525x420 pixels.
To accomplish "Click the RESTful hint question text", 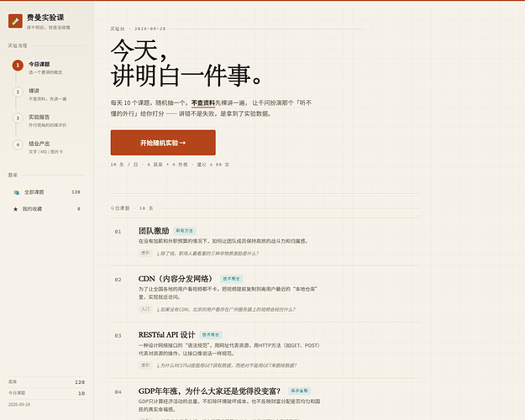I will 227,365.
